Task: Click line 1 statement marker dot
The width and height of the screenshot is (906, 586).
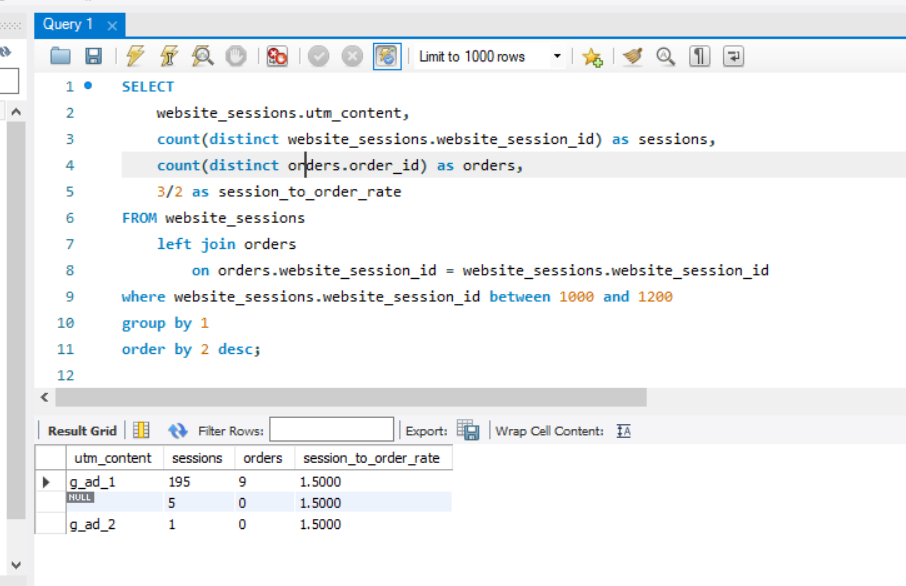Action: coord(88,86)
